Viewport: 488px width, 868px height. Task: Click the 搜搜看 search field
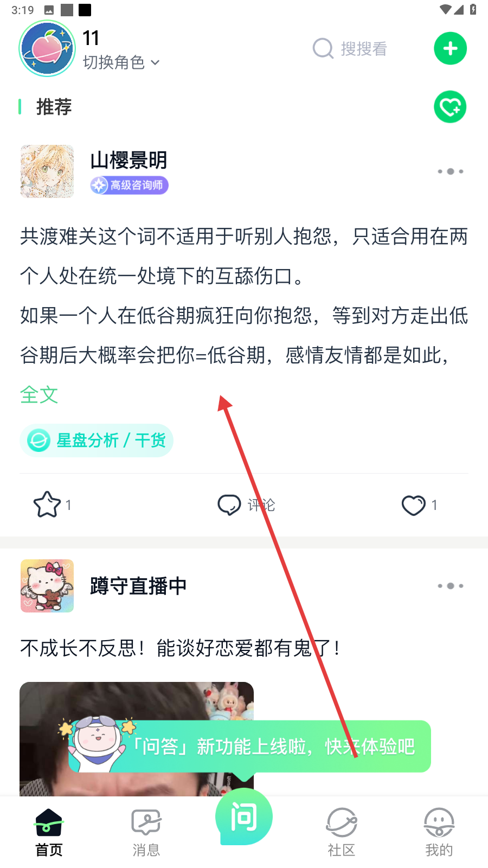point(350,49)
